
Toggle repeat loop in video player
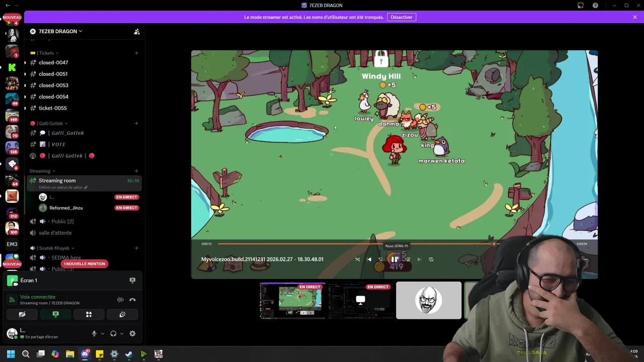431,259
